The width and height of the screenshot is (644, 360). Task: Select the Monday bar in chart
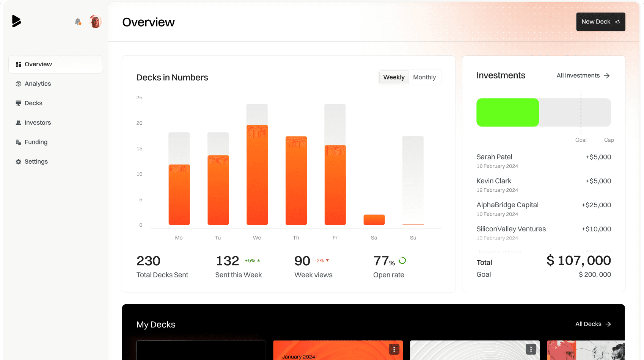[179, 195]
